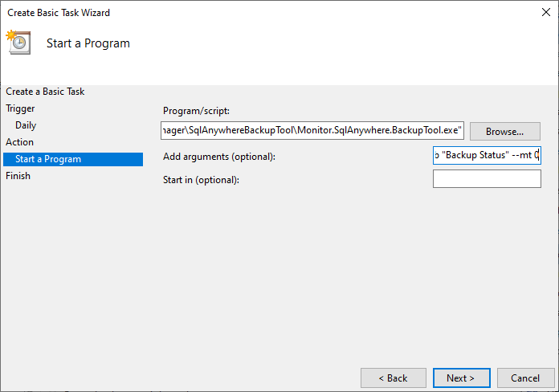Click the task wizard clock icon
Viewport: 559px width, 392px height.
18,43
